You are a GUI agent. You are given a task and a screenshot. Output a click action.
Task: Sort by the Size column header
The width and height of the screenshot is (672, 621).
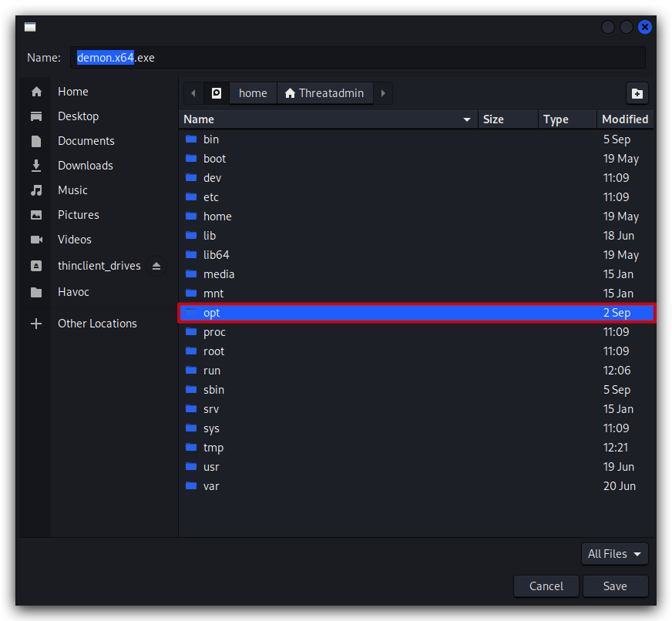(x=508, y=119)
